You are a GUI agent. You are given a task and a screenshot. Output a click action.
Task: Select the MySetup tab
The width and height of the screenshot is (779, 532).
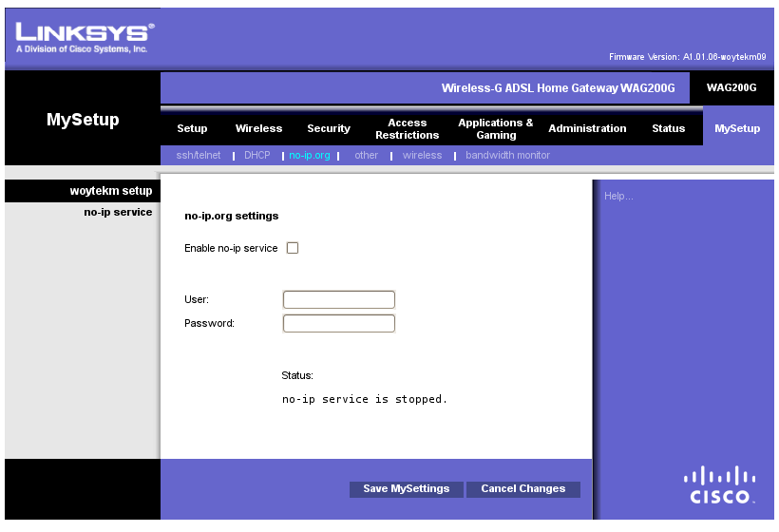737,129
